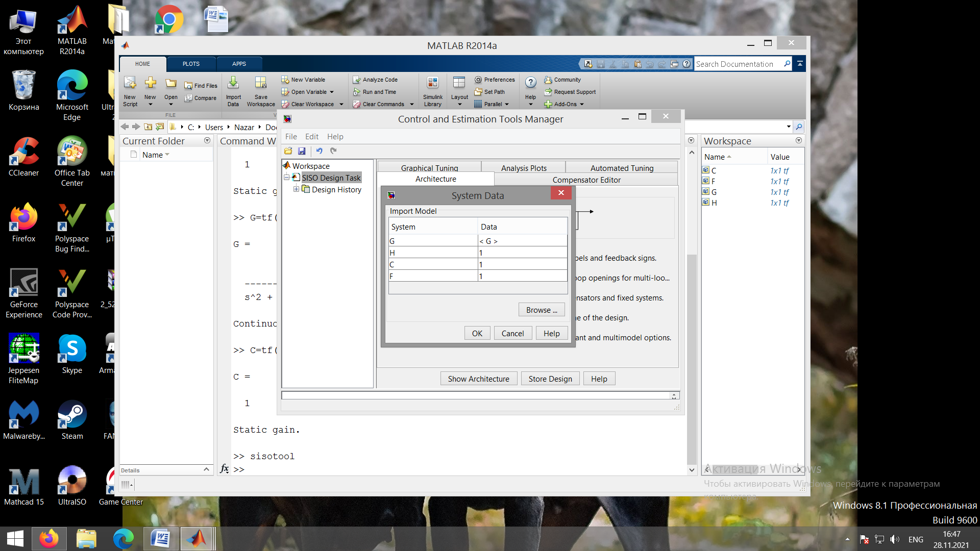
Task: Click Run and Time
Action: [375, 92]
